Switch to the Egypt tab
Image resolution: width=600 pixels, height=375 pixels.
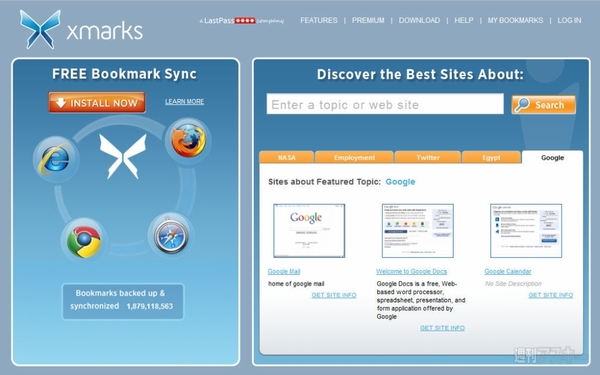tap(491, 157)
